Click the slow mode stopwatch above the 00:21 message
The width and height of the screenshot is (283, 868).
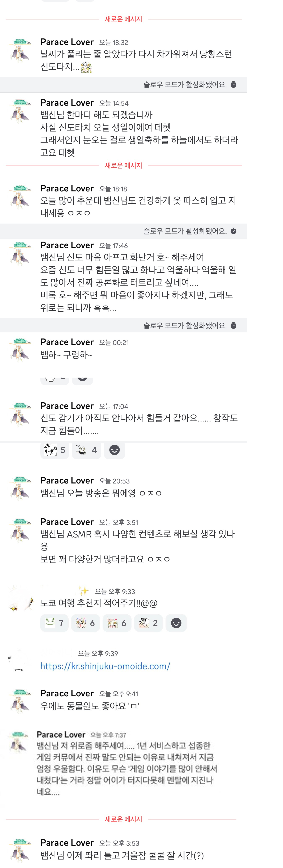click(x=233, y=325)
